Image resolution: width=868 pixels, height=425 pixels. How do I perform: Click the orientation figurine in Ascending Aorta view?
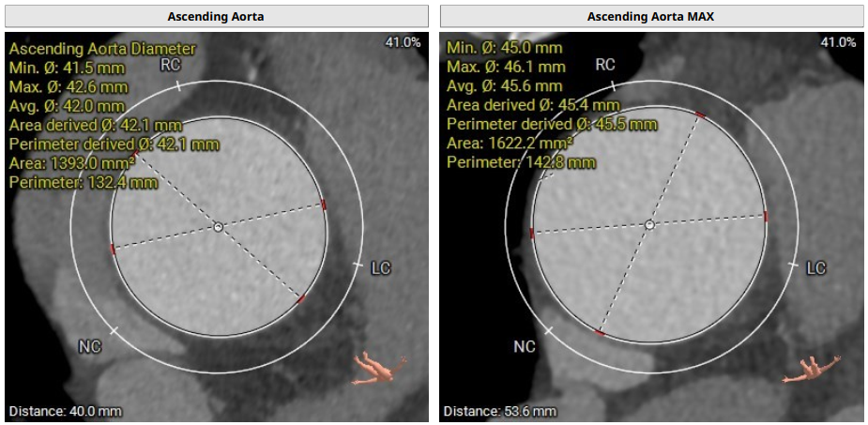[x=378, y=368]
